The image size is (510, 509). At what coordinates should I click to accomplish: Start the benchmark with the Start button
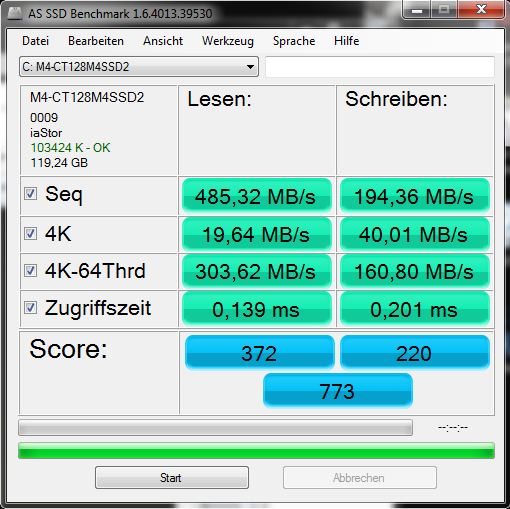click(x=172, y=478)
